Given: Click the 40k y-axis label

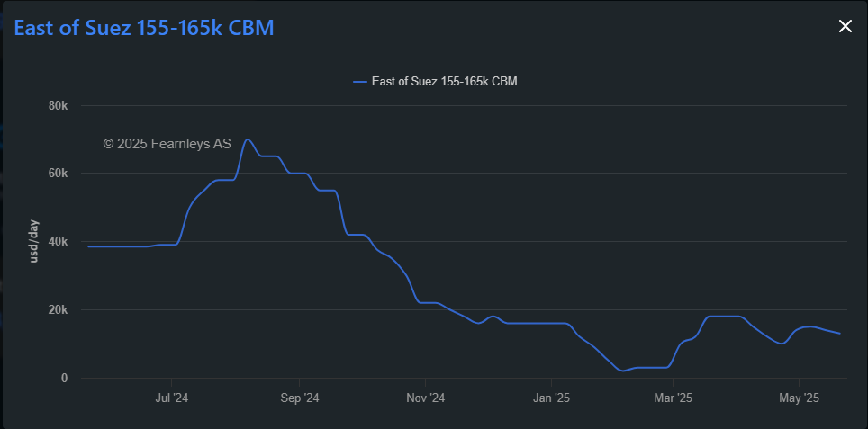Looking at the screenshot, I should 58,241.
